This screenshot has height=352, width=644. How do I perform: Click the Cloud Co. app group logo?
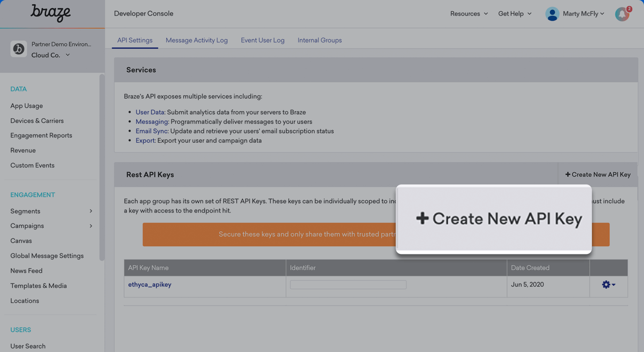pyautogui.click(x=18, y=49)
